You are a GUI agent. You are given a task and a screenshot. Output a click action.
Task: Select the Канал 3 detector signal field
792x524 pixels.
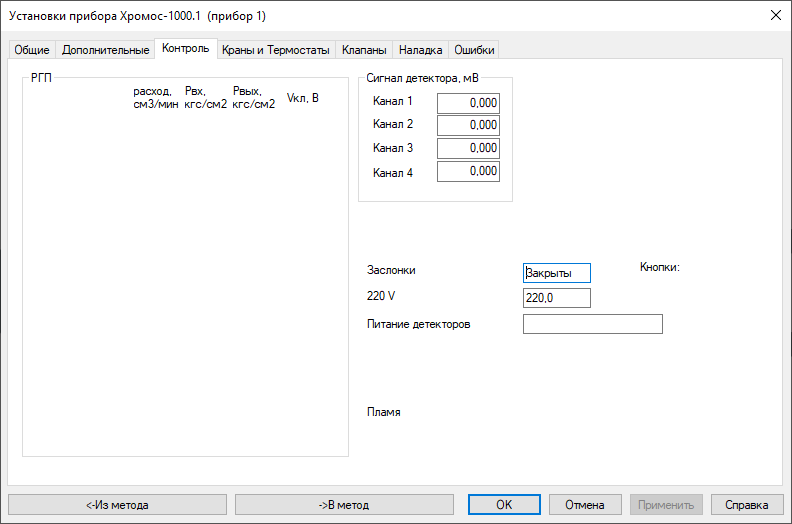[468, 148]
